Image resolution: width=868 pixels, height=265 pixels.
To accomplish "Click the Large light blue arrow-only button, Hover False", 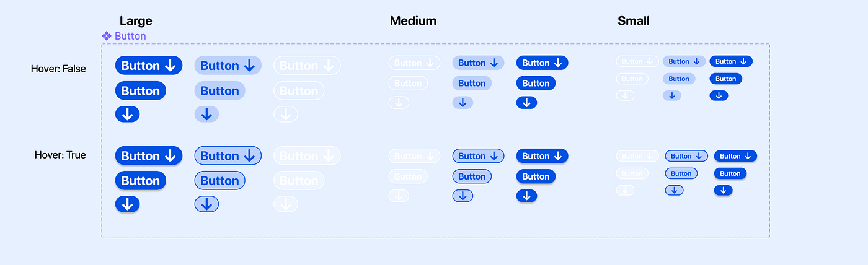I will pyautogui.click(x=206, y=114).
